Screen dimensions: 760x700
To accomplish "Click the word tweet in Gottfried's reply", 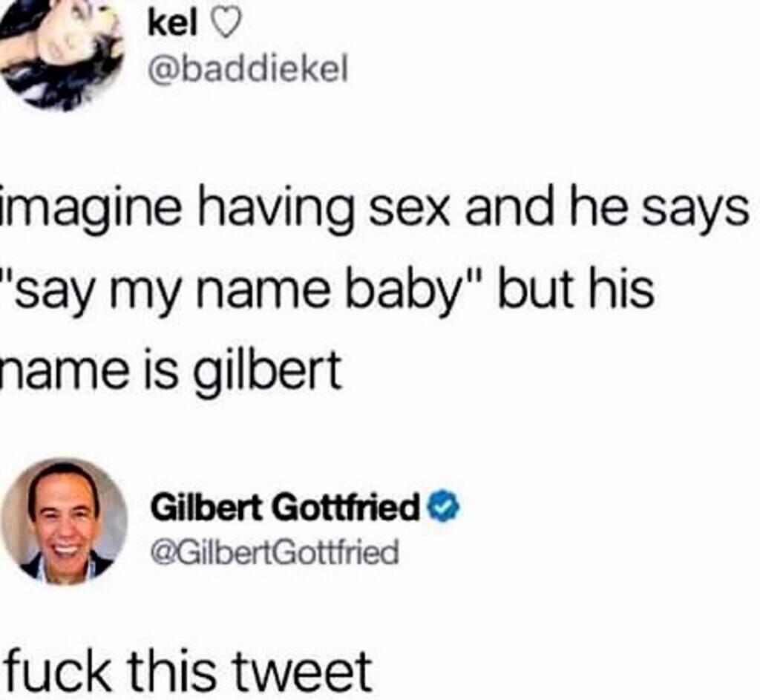I will tap(304, 673).
